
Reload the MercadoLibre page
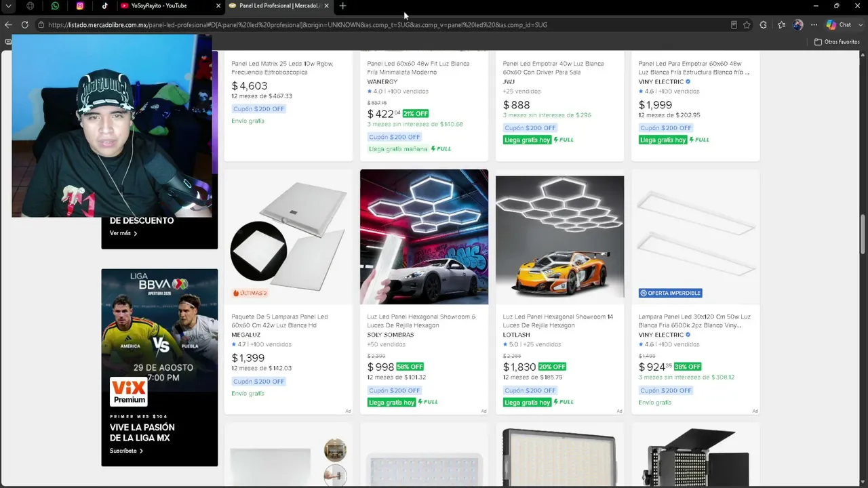[x=24, y=25]
